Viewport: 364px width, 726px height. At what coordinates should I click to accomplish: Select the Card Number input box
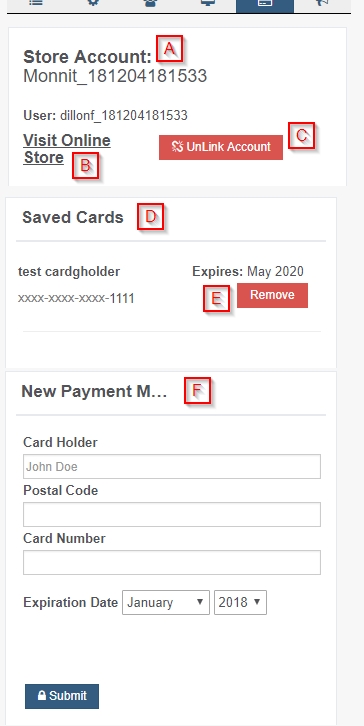[172, 563]
